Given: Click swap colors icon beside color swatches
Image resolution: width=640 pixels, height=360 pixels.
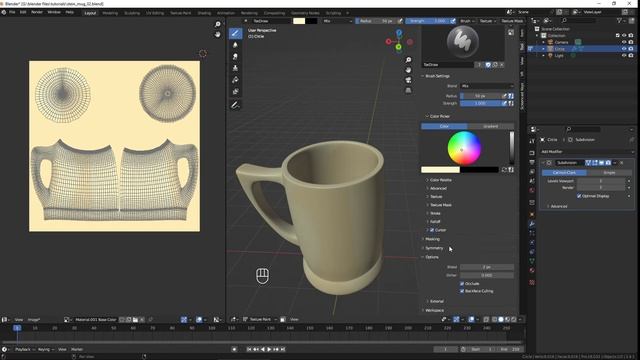Looking at the screenshot, I should pos(504,170).
